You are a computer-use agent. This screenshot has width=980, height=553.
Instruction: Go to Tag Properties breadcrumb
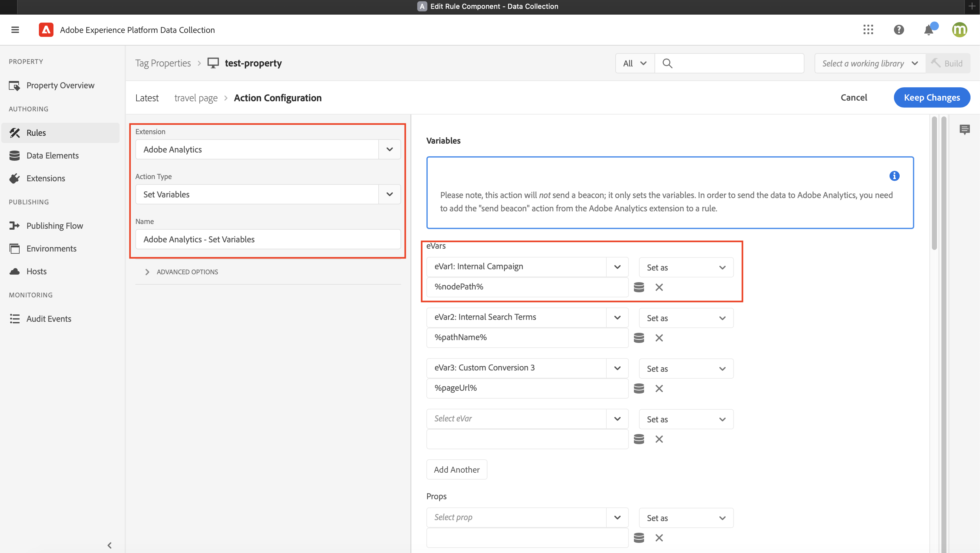click(x=163, y=63)
